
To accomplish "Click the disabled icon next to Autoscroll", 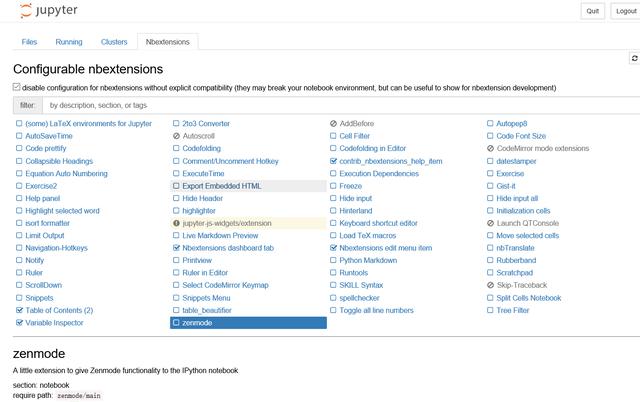I will tap(176, 136).
